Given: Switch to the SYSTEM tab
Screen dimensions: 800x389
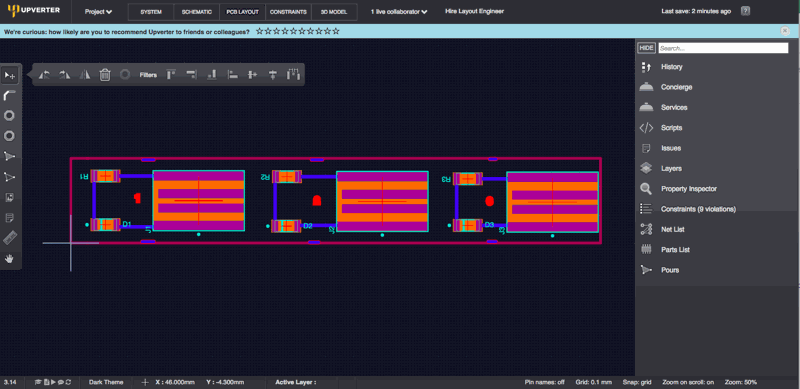Looking at the screenshot, I should click(151, 12).
